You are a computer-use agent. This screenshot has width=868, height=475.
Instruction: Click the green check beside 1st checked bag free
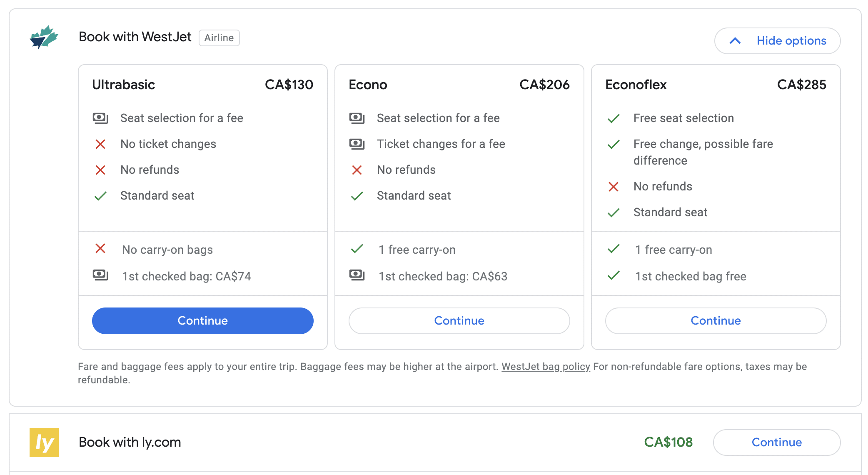(614, 275)
